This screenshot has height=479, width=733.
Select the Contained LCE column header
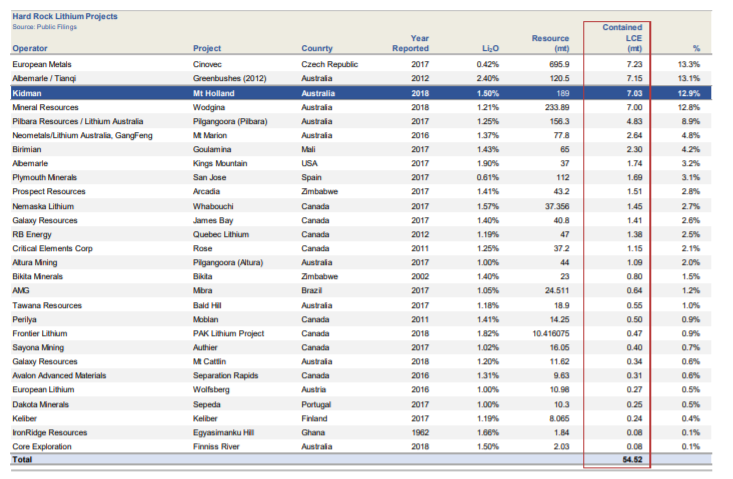(622, 38)
